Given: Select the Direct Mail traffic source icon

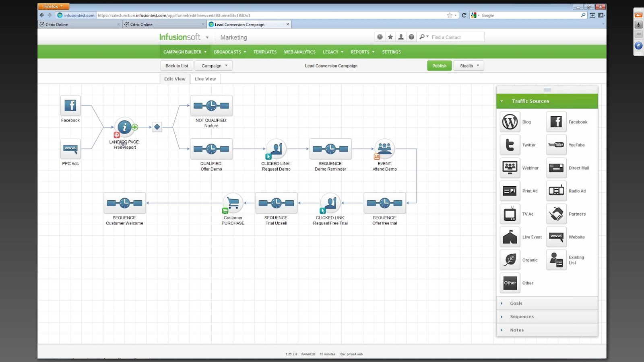Looking at the screenshot, I should click(556, 168).
